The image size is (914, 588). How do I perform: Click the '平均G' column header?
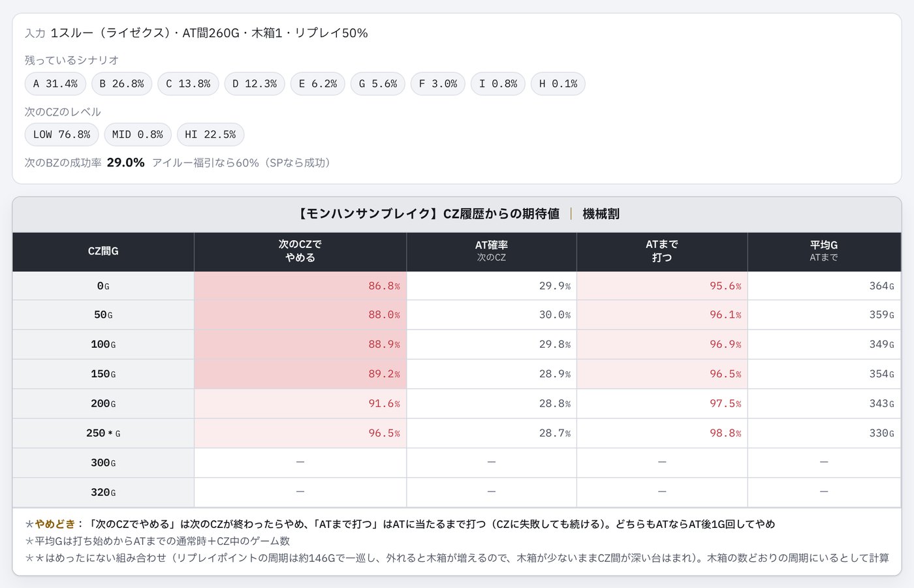(x=824, y=251)
